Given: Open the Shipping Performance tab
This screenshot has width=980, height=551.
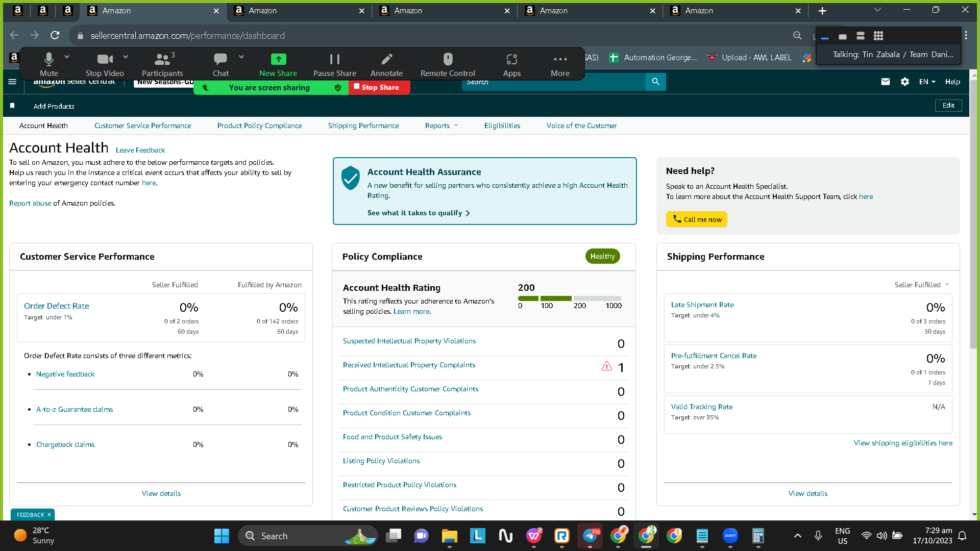Looking at the screenshot, I should [x=363, y=126].
